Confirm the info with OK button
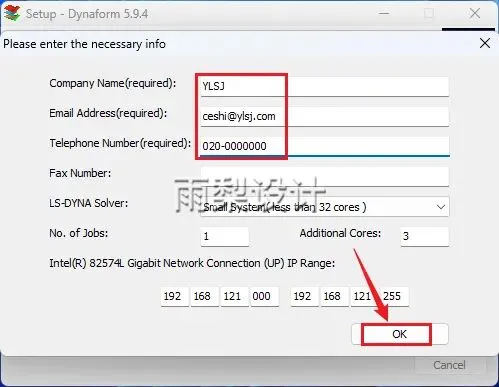 [x=399, y=334]
